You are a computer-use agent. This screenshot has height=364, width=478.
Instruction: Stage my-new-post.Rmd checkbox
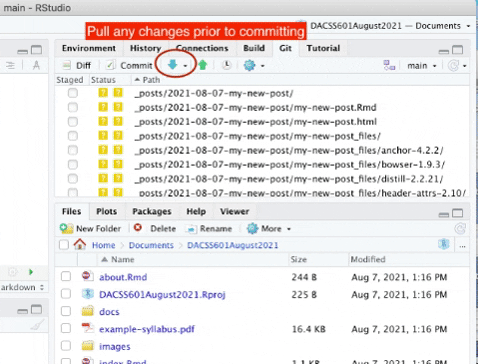point(73,107)
